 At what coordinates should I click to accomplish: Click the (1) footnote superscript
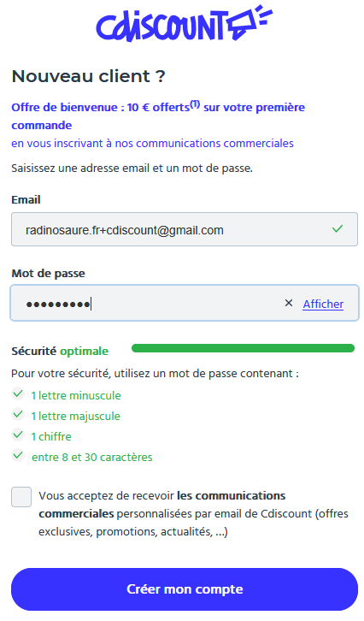click(195, 104)
